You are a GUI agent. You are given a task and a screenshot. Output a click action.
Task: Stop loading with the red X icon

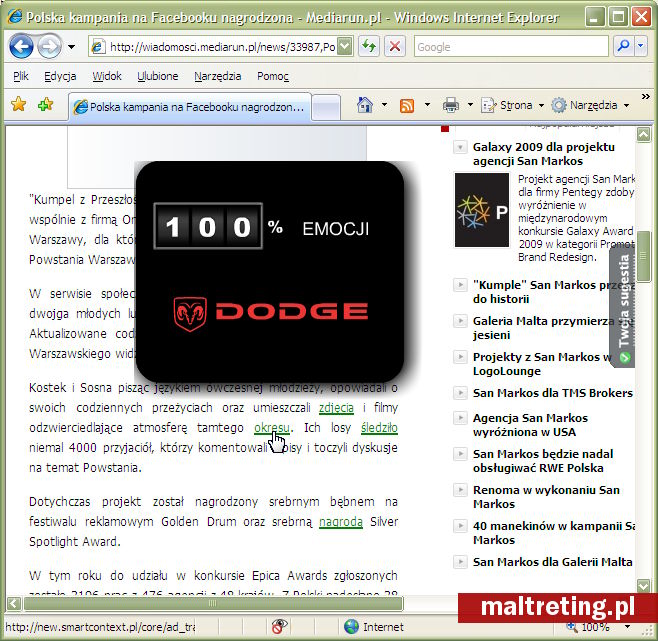coord(395,46)
